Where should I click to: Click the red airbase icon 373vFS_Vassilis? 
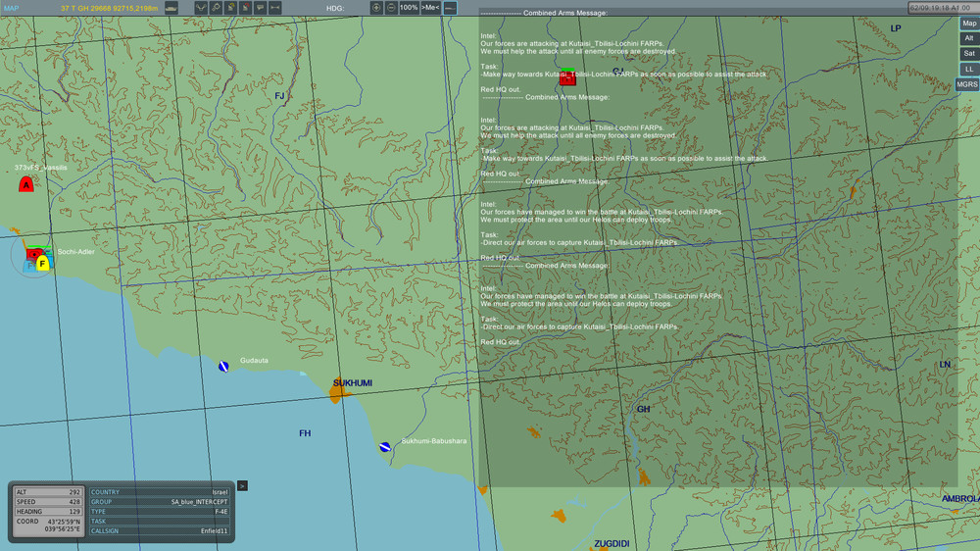25,184
